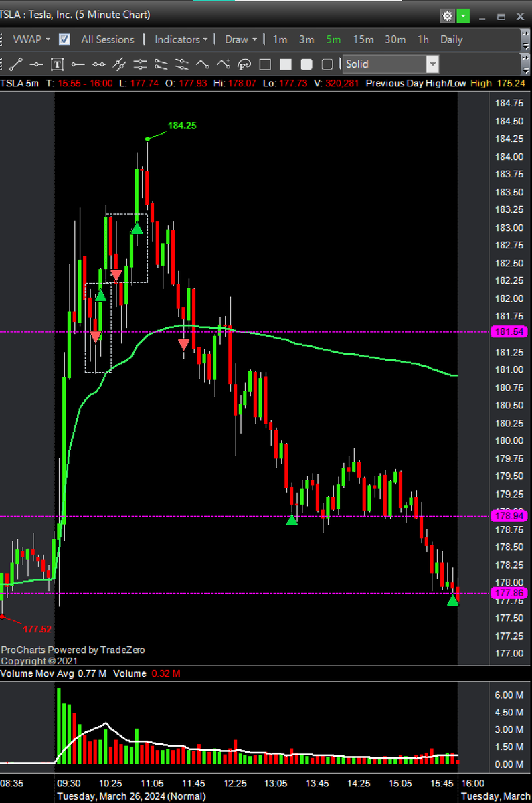The height and width of the screenshot is (803, 532).
Task: Click red sell marker below the VWAP peak
Action: [183, 345]
